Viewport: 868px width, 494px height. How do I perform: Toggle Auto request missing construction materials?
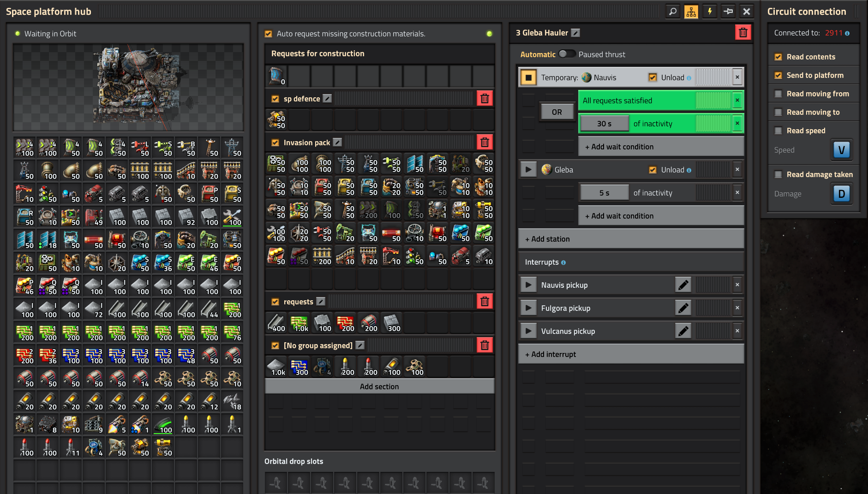coord(268,34)
